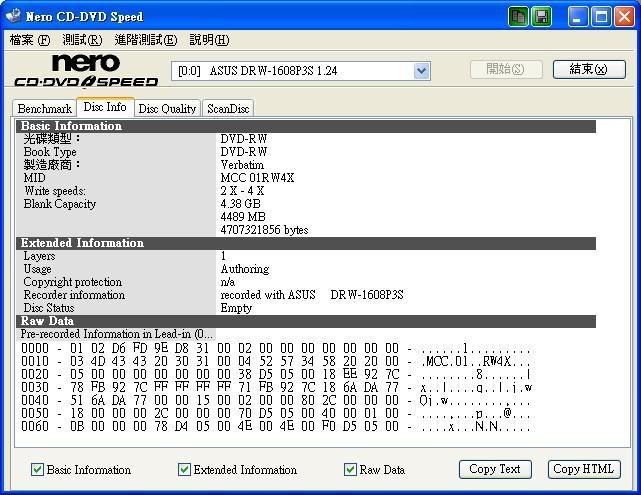Toggle the Raw Data checkbox
Image resolution: width=641 pixels, height=495 pixels.
click(x=350, y=469)
